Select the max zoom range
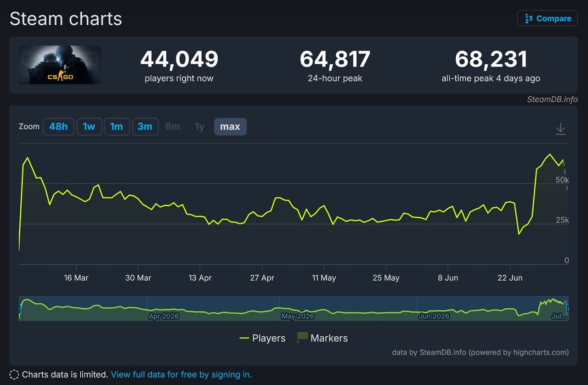The width and height of the screenshot is (588, 385). [x=230, y=127]
